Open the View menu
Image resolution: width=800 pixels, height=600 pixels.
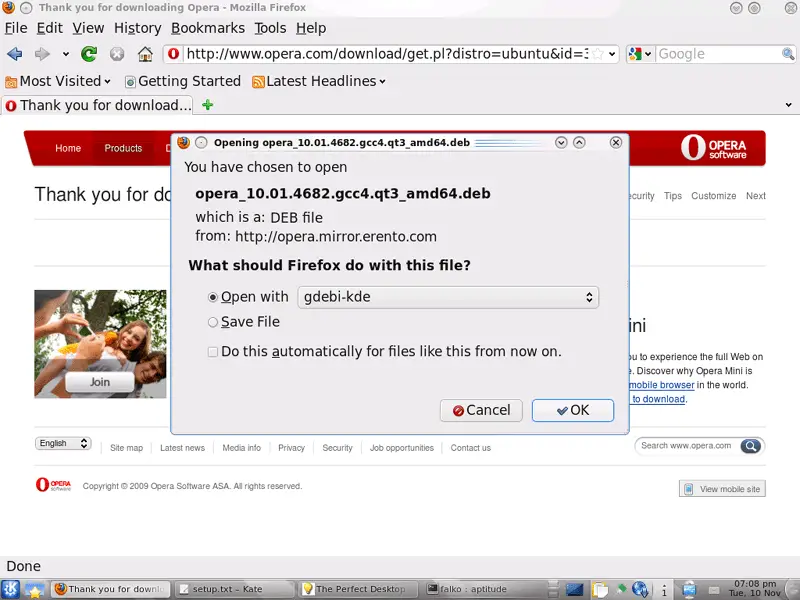88,28
